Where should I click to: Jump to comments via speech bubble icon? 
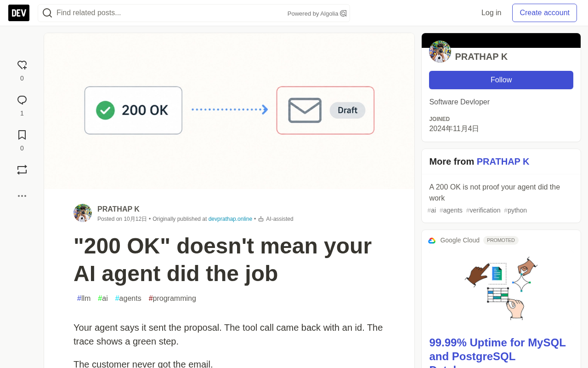[22, 100]
